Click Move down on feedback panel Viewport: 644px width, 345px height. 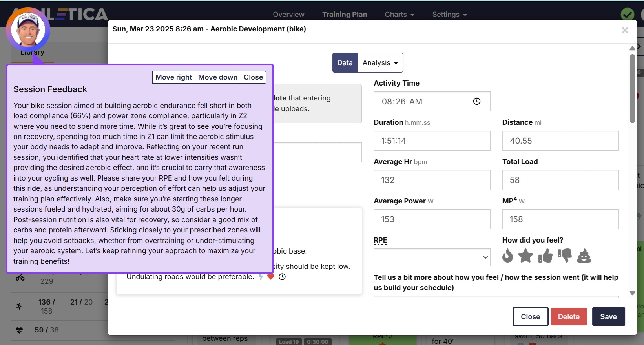(218, 77)
